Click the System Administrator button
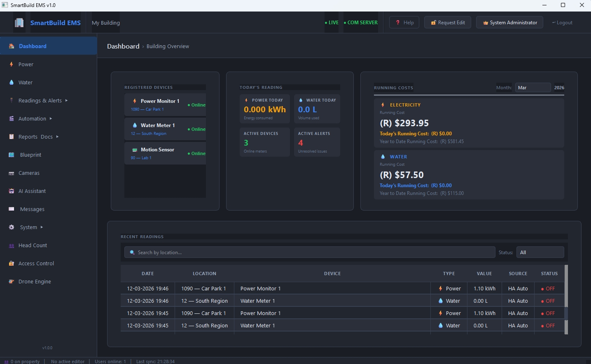 (510, 23)
